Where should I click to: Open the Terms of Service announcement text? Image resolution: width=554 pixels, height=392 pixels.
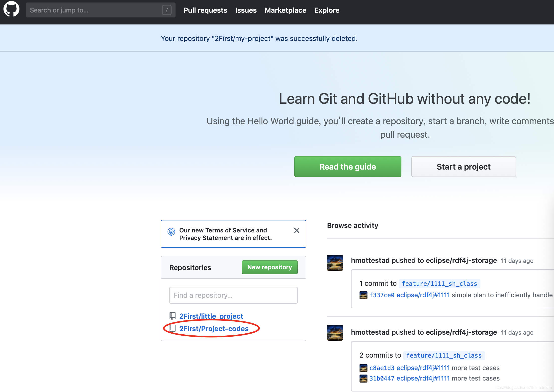(225, 234)
